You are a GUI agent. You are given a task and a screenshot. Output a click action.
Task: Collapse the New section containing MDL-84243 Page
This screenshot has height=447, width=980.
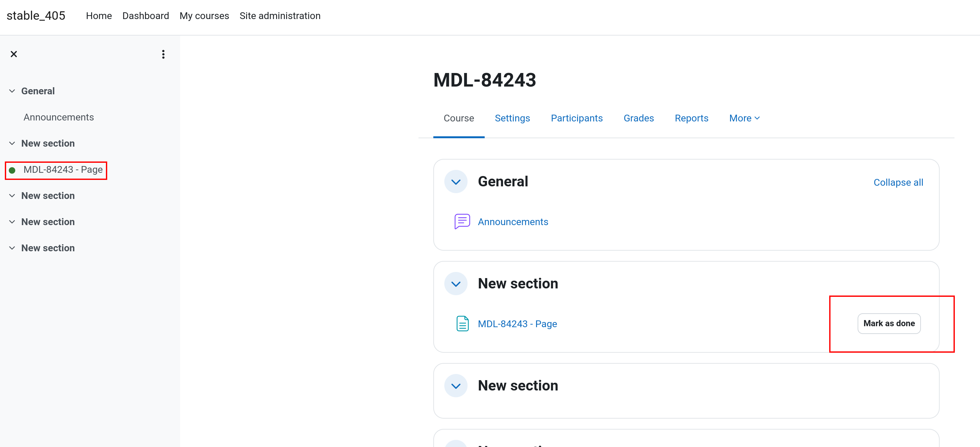coord(456,284)
